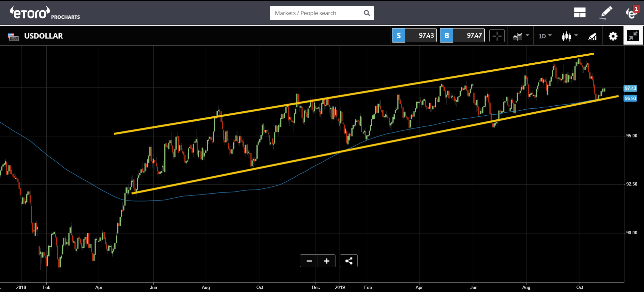The image size is (644, 292).
Task: Open the 1D timeframe dropdown
Action: [545, 36]
